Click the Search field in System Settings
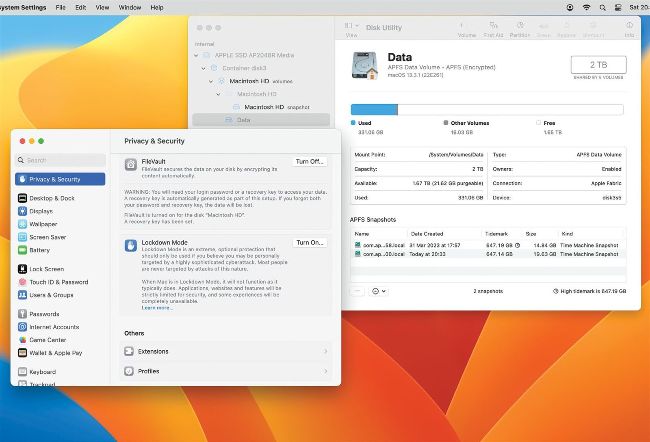This screenshot has width=650, height=442. point(61,160)
